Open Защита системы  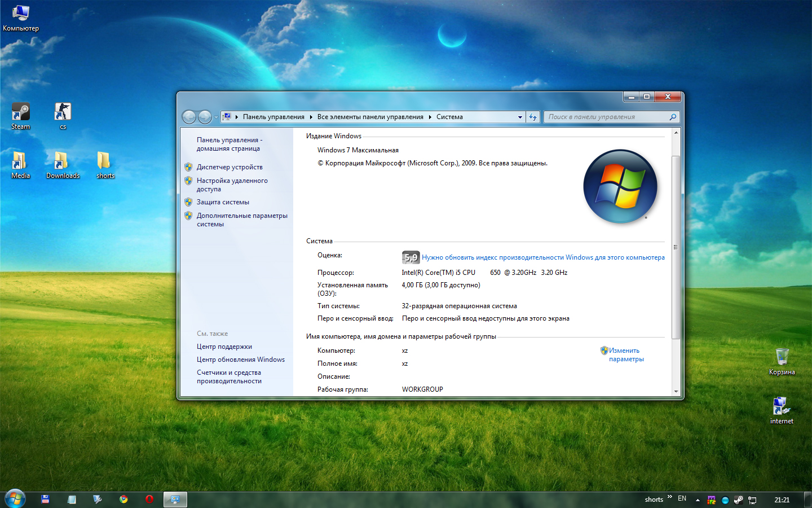(x=223, y=202)
